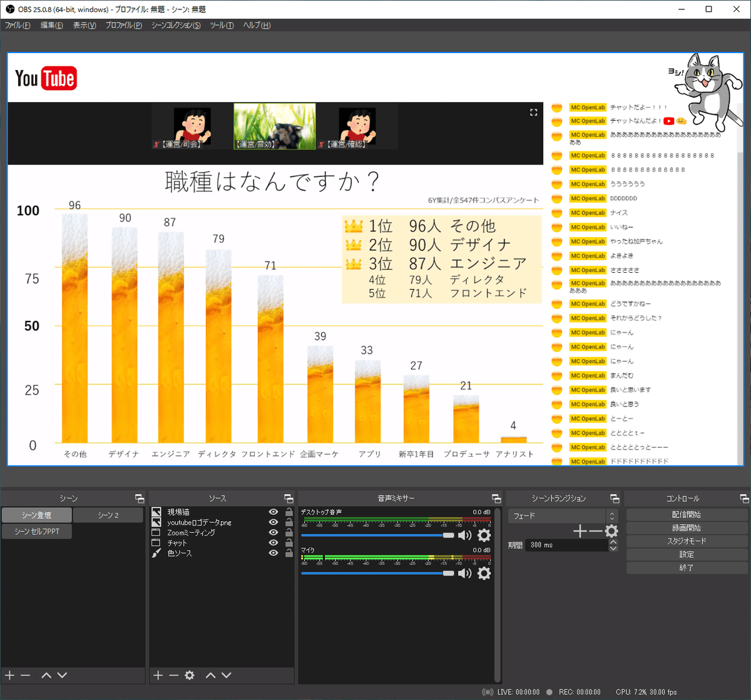Open the ファイル menu

pyautogui.click(x=18, y=25)
